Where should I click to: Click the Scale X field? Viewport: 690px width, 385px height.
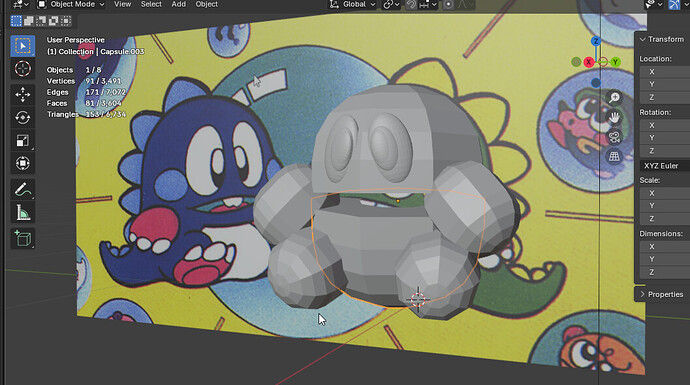[x=664, y=193]
